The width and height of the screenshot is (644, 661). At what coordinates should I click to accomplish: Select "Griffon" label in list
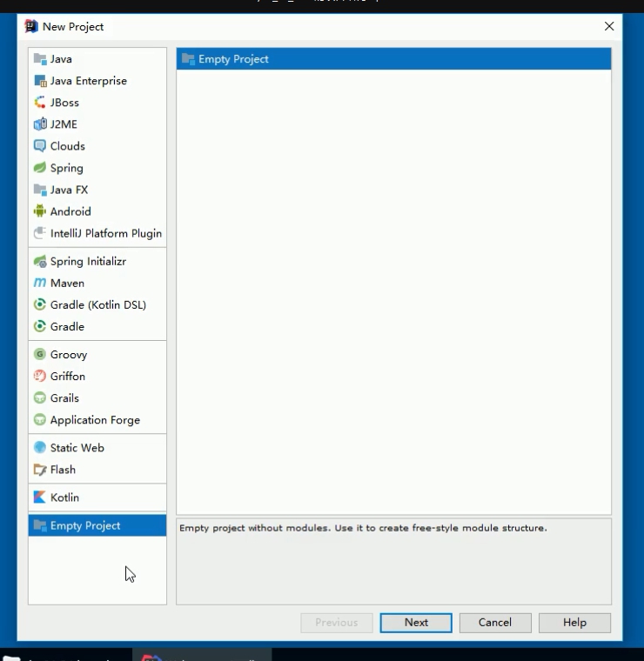pos(68,376)
